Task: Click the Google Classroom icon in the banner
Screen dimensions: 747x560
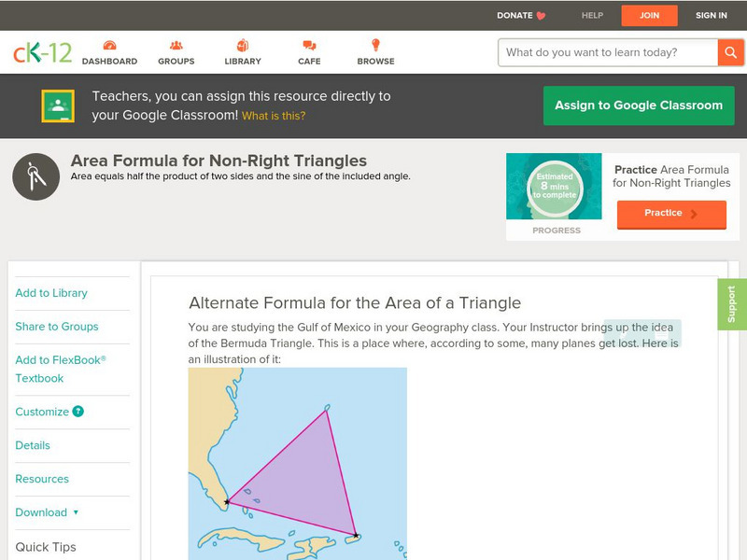Action: click(59, 105)
